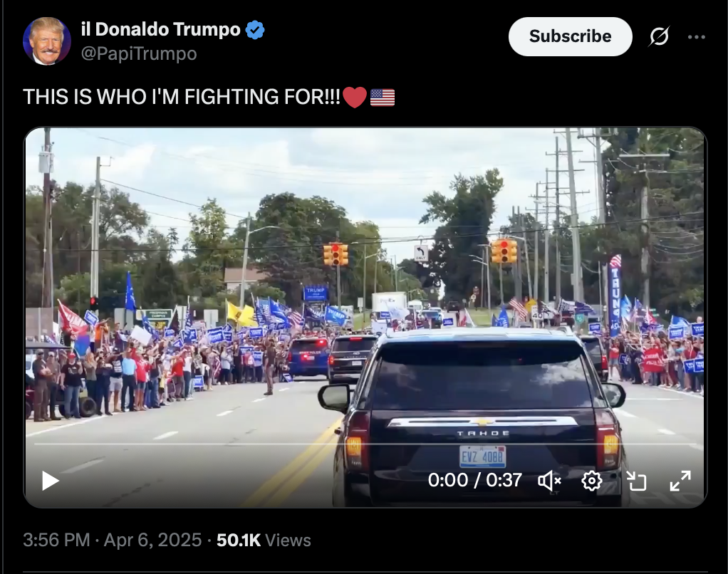Click the 0:00 / 0:37 time display
The width and height of the screenshot is (728, 574).
click(475, 480)
